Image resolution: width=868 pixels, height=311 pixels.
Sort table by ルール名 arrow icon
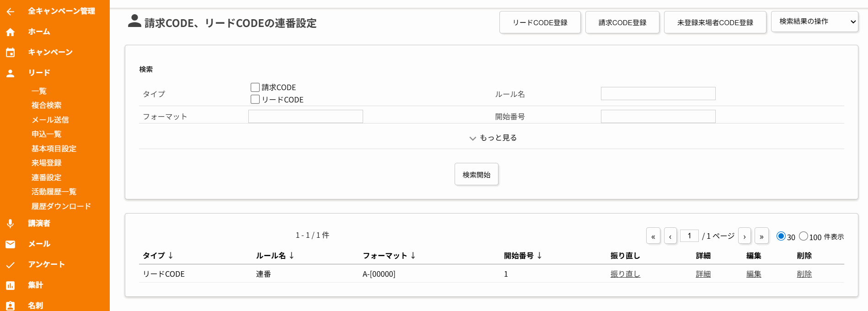tap(291, 256)
